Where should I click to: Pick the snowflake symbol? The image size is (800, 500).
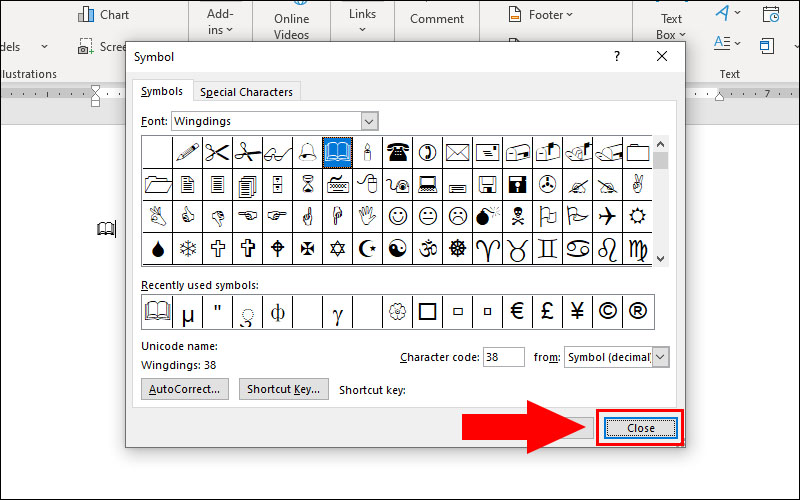[x=188, y=248]
